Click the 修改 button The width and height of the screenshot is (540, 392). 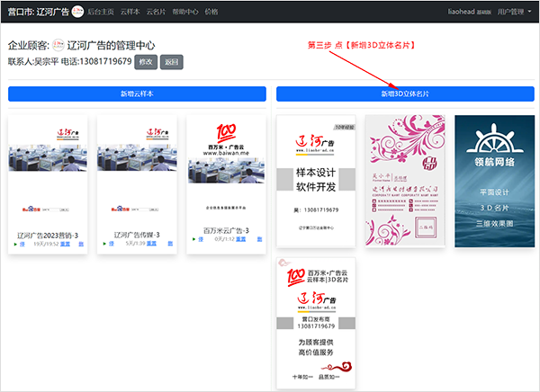click(146, 62)
